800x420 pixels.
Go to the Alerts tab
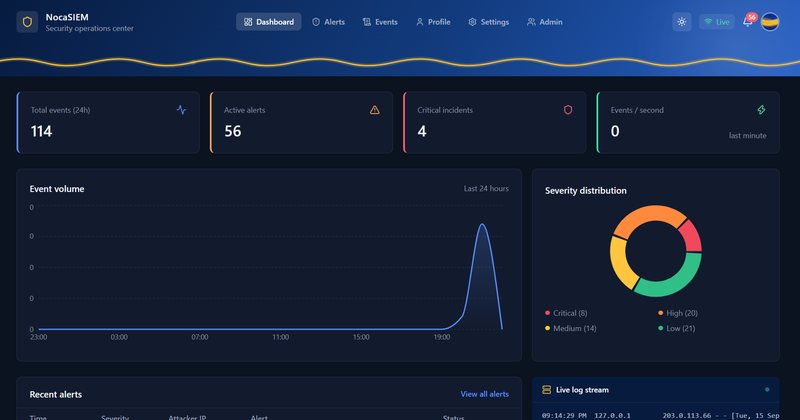click(328, 22)
